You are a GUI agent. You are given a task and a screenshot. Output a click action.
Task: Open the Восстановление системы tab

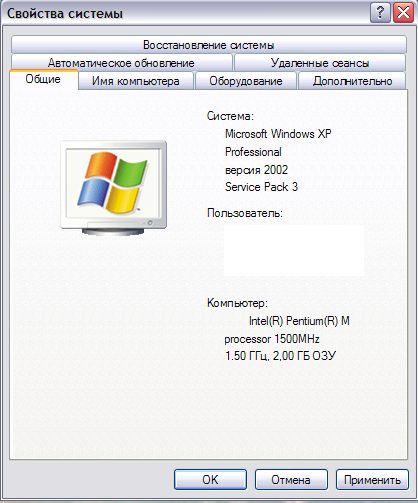click(209, 44)
